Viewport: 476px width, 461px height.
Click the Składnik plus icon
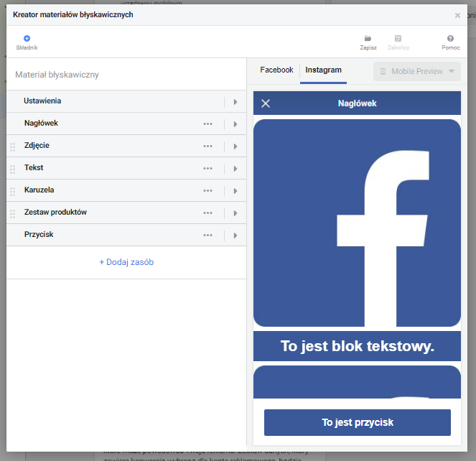pos(27,38)
